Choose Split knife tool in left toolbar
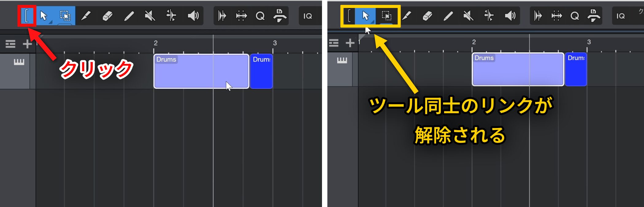 (86, 16)
